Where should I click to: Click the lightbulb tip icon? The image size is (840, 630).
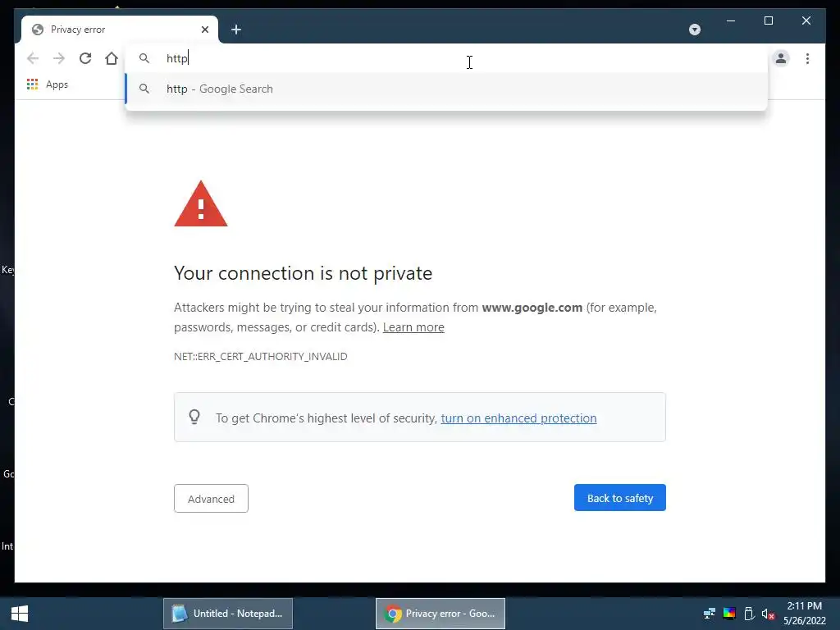pyautogui.click(x=194, y=417)
